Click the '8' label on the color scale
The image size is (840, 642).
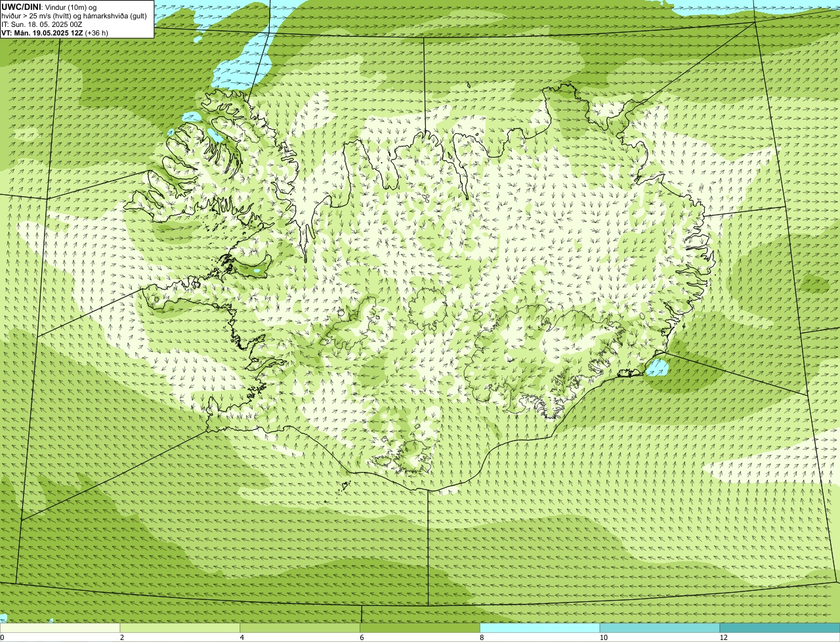pyautogui.click(x=482, y=637)
